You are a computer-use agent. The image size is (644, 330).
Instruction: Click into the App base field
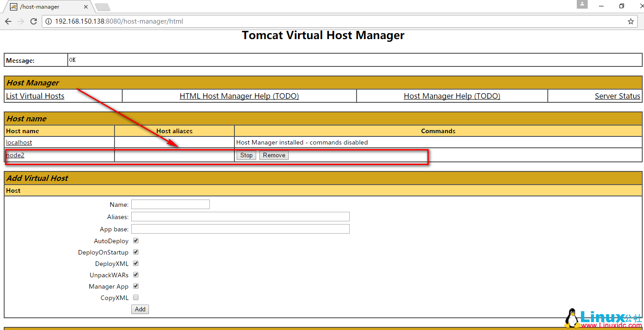coord(240,229)
